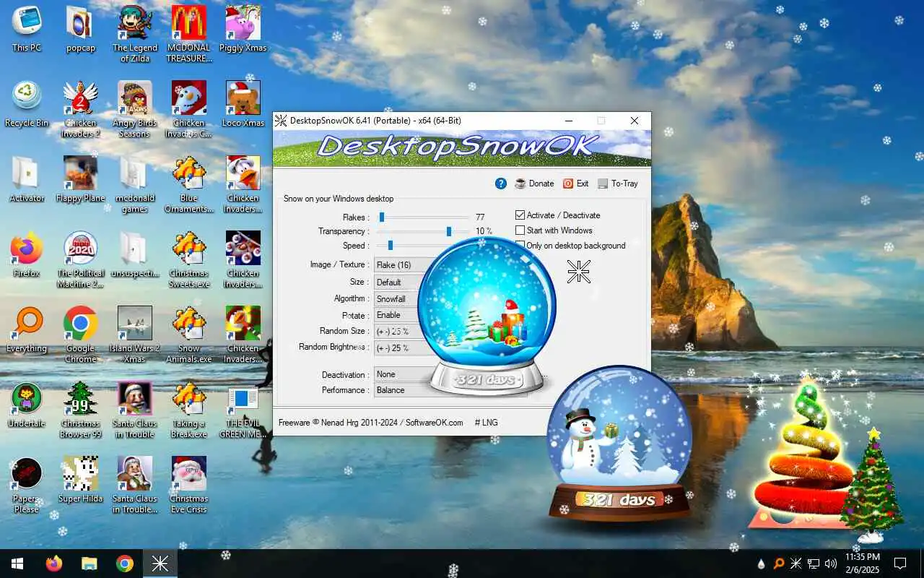Select the Flappy Plane icon

(80, 180)
